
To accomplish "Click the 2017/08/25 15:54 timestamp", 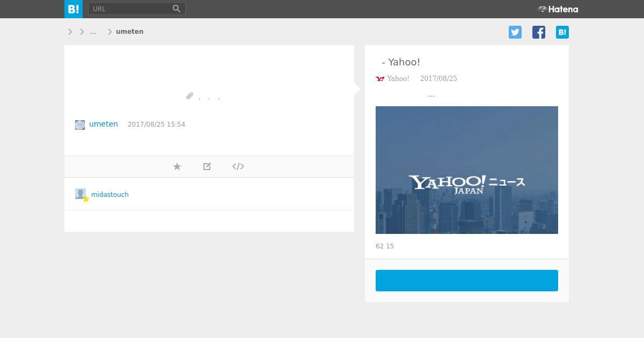I will [156, 124].
